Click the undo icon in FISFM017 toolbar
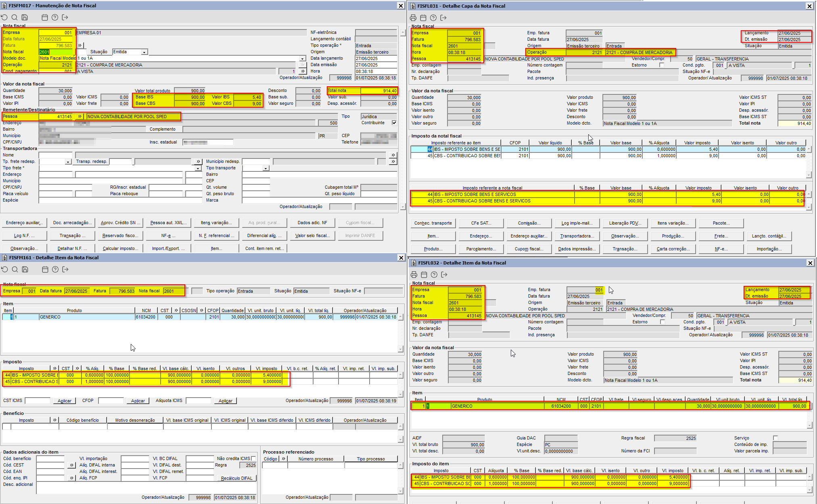The height and width of the screenshot is (504, 817). (4, 17)
